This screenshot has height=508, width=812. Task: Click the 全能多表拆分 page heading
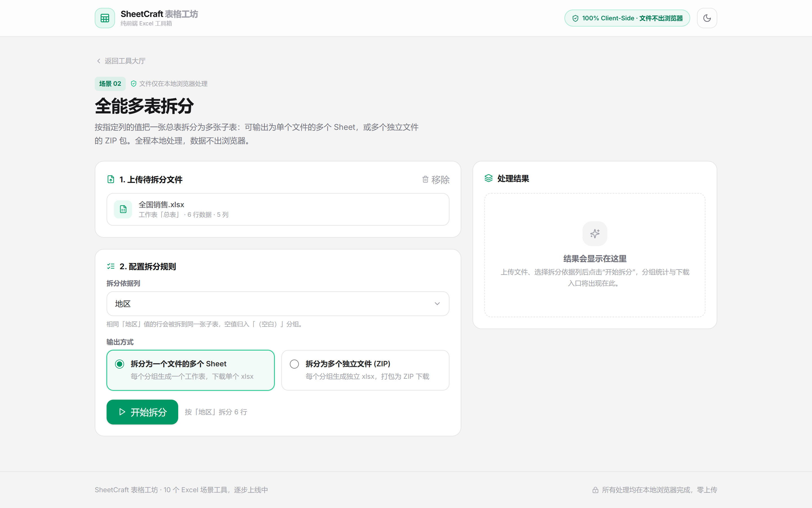[144, 106]
